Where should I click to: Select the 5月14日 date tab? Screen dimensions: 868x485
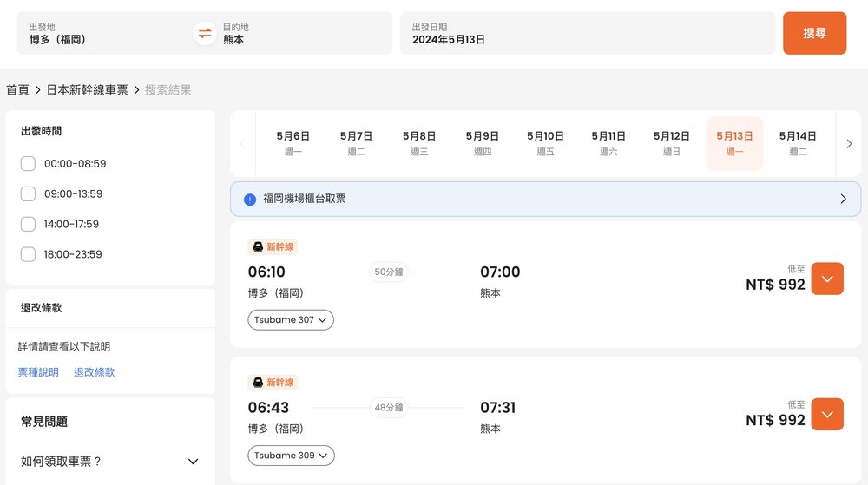pos(797,143)
